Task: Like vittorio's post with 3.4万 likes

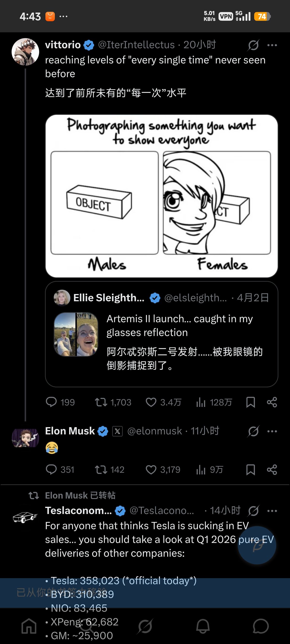Action: 151,402
